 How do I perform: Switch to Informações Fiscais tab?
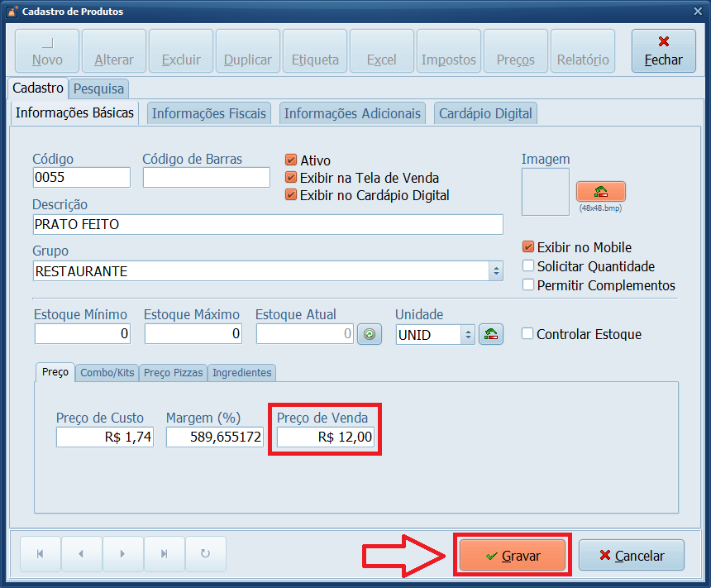coord(209,113)
